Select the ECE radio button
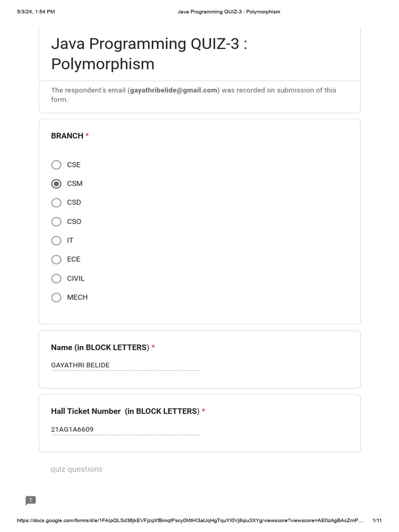 click(56, 260)
